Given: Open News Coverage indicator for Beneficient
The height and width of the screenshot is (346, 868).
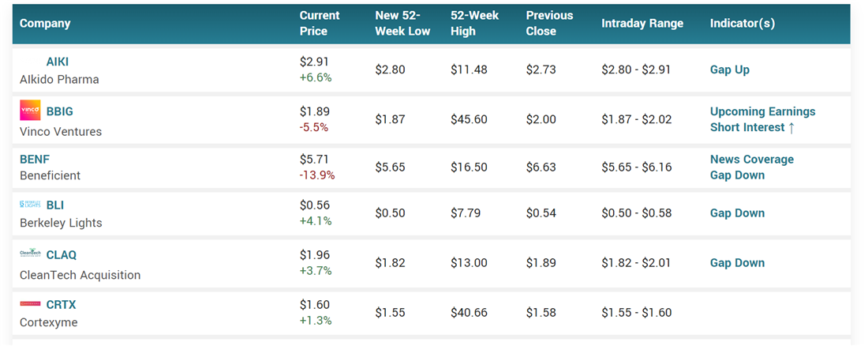Looking at the screenshot, I should coord(751,159).
